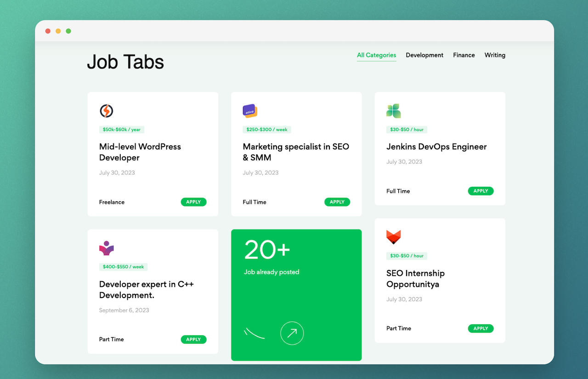Click the pink and purple figure logo
Screen dimensions: 588x379
pos(106,248)
